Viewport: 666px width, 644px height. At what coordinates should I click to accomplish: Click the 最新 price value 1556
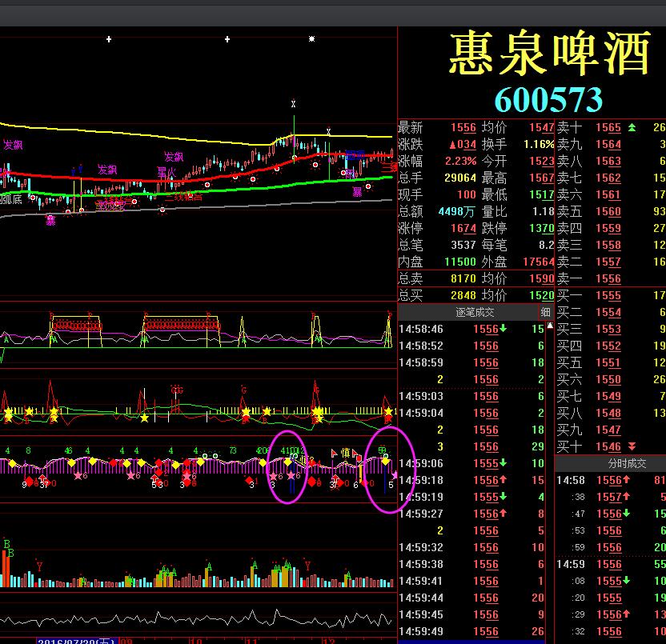[463, 128]
